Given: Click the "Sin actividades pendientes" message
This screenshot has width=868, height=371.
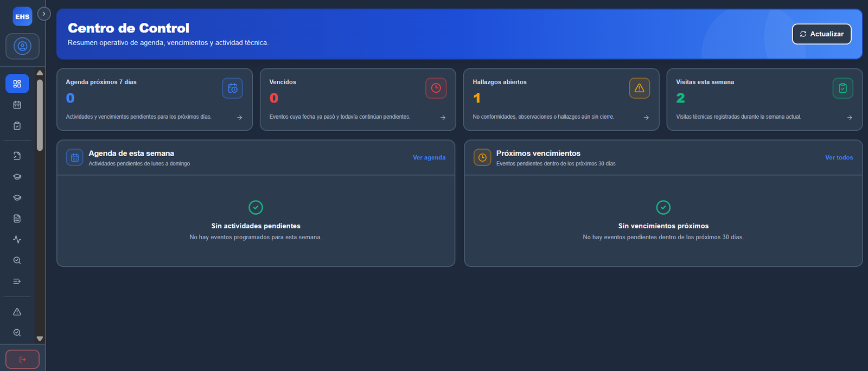Looking at the screenshot, I should point(256,226).
